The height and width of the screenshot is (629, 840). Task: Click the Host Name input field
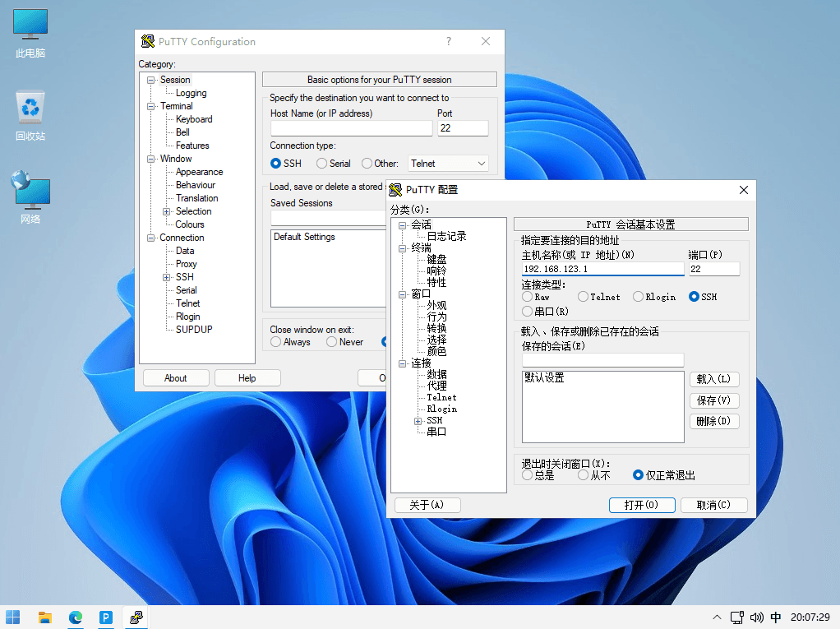click(352, 128)
